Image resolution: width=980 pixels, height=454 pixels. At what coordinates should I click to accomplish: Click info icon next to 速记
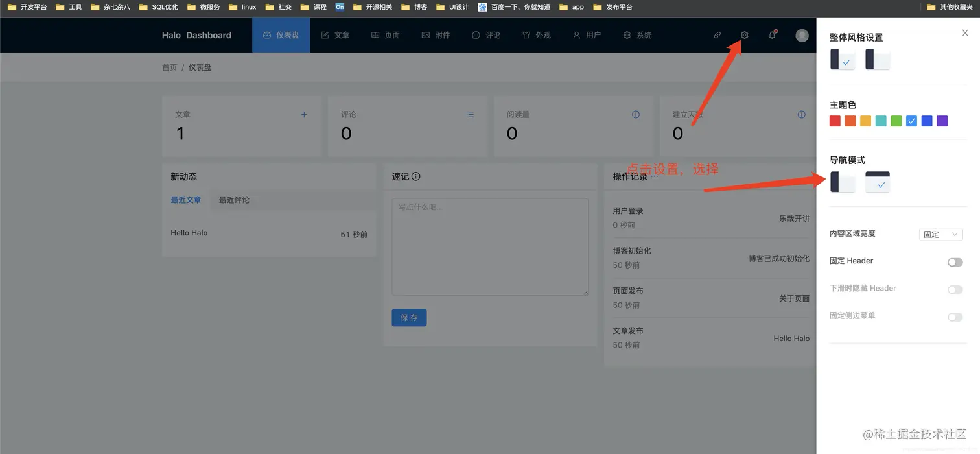[416, 176]
